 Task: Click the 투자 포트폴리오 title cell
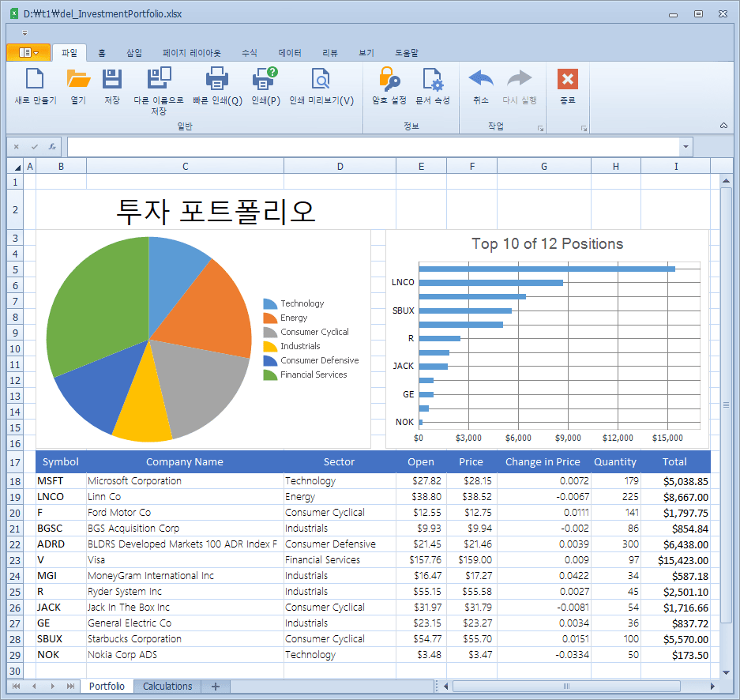click(x=216, y=210)
